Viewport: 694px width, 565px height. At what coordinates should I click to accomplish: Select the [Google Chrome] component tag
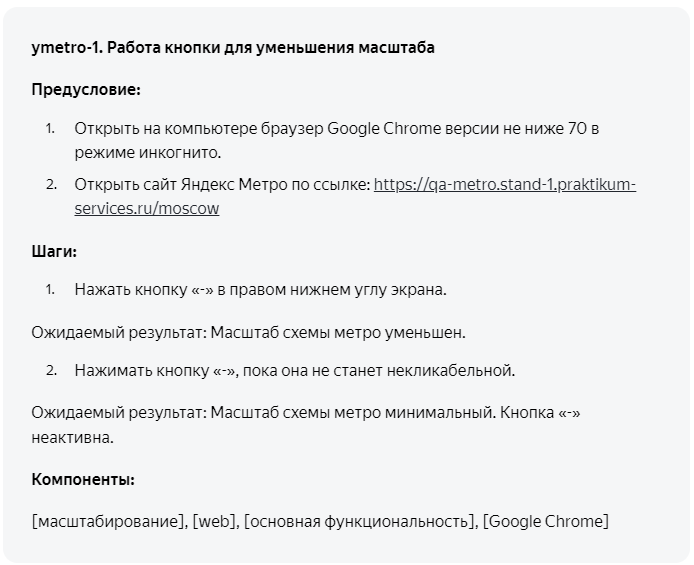pyautogui.click(x=546, y=521)
